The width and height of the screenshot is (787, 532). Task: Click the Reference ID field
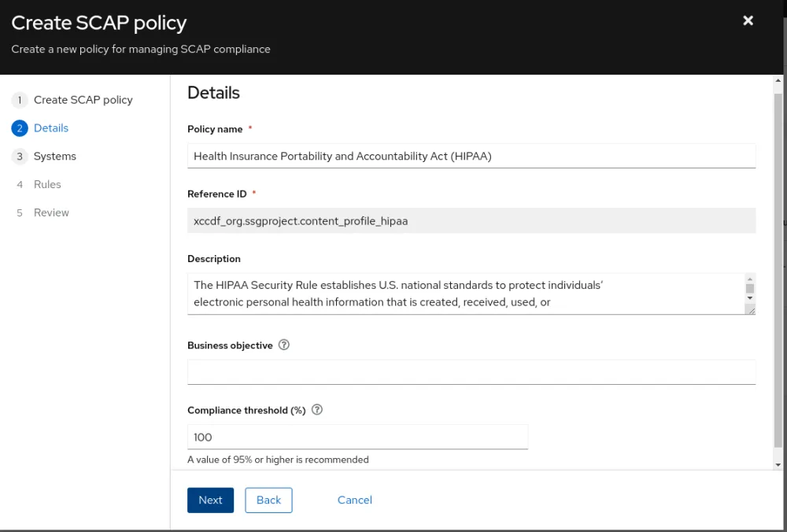point(471,221)
